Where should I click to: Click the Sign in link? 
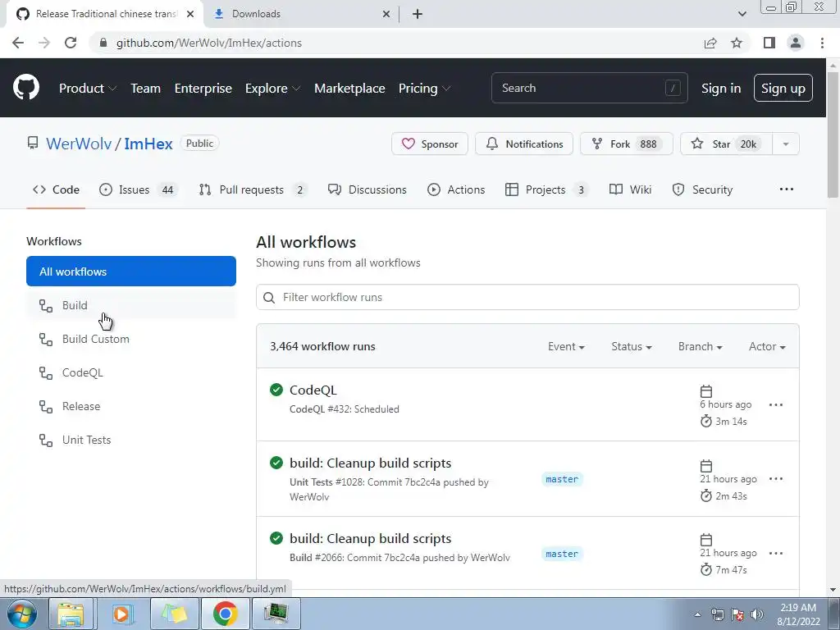click(721, 89)
